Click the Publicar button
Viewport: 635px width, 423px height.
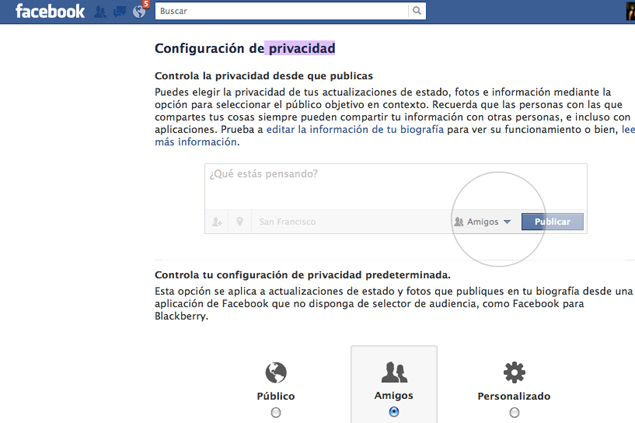(552, 222)
